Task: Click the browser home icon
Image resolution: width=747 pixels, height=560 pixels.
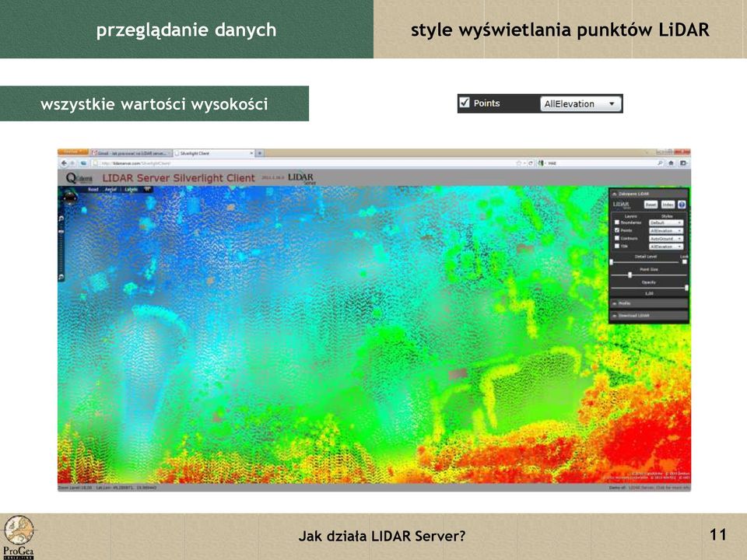Action: click(x=672, y=163)
